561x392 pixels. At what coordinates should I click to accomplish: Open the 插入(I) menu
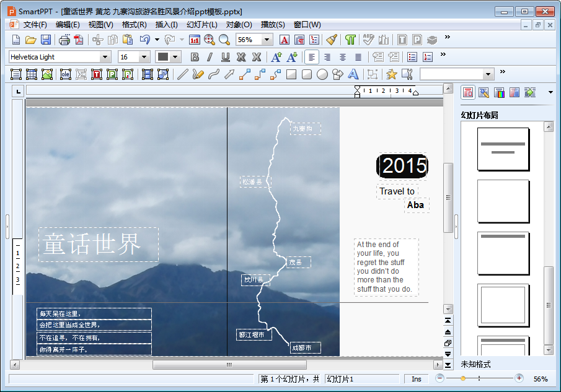pos(166,25)
